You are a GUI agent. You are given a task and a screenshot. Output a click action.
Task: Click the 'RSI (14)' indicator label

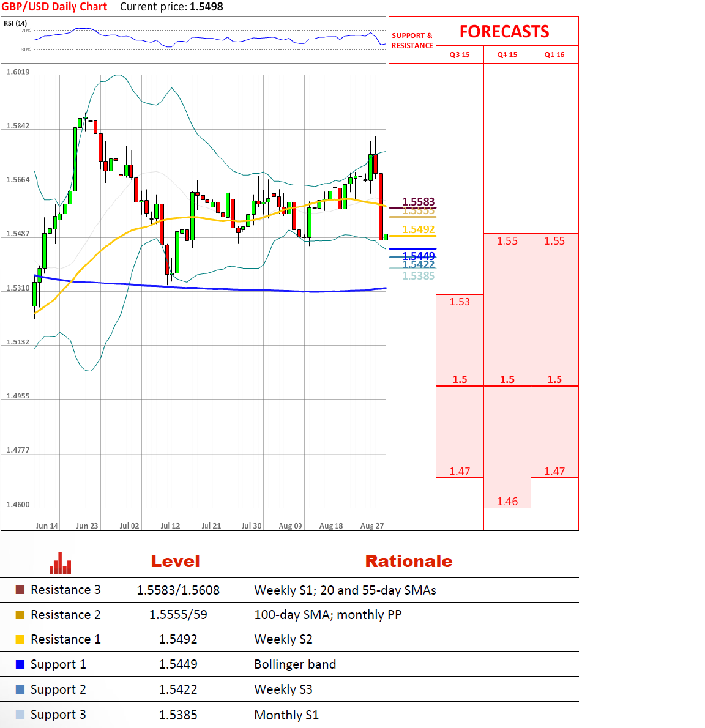coord(15,23)
